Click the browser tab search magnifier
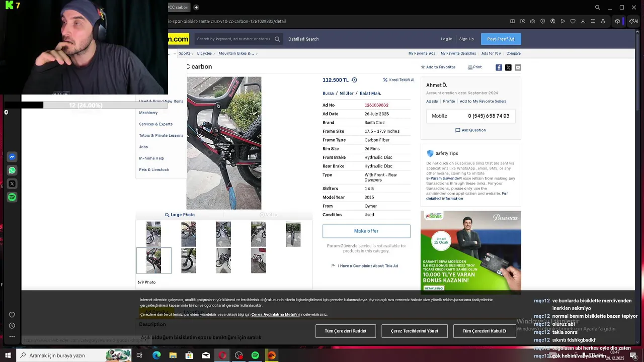This screenshot has height=362, width=644. [598, 7]
